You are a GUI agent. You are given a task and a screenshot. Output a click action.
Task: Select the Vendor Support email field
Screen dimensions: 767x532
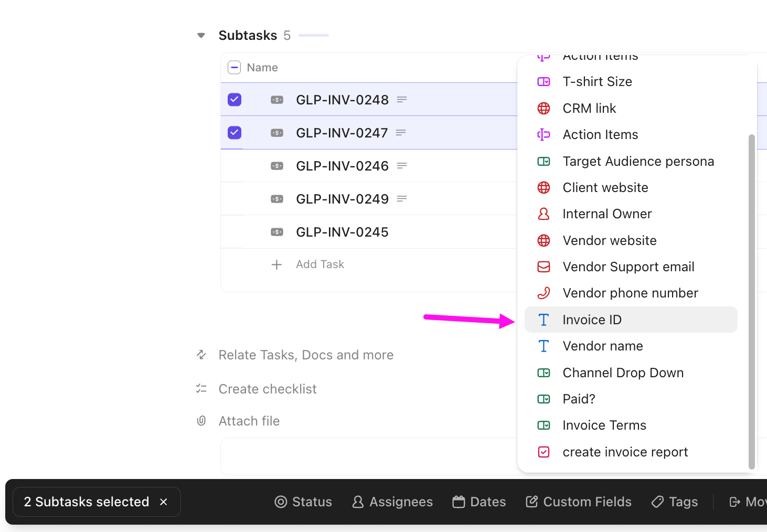628,267
